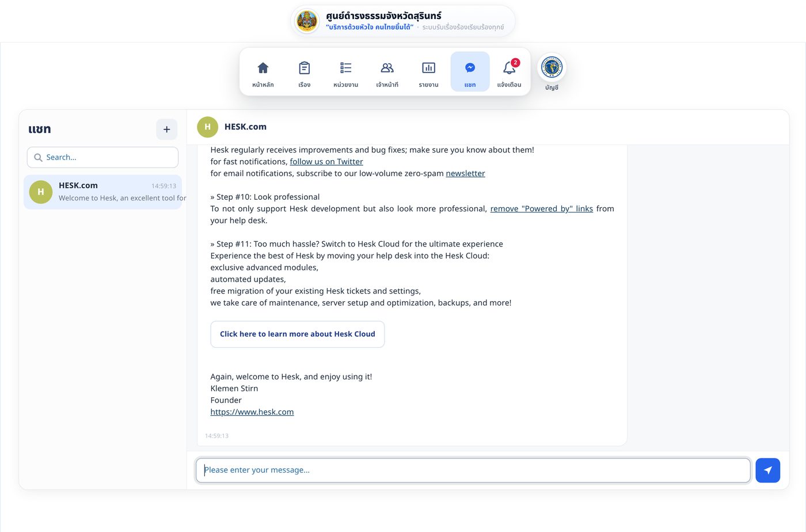This screenshot has height=532, width=806.
Task: Focus the chat Search field
Action: (102, 158)
